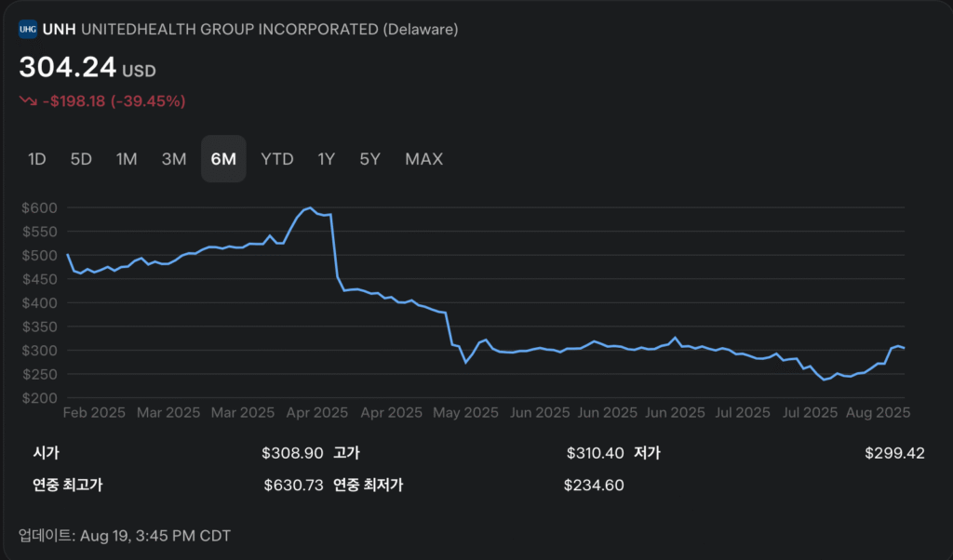Click the 52-week high value $630.73
Screen dimensions: 953x560
(x=293, y=486)
